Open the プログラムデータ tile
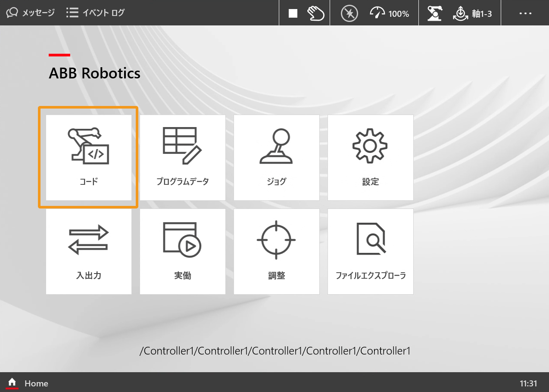The height and width of the screenshot is (392, 549). 183,157
